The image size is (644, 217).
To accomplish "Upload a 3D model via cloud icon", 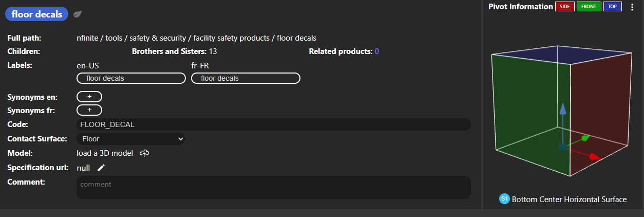I will point(144,153).
